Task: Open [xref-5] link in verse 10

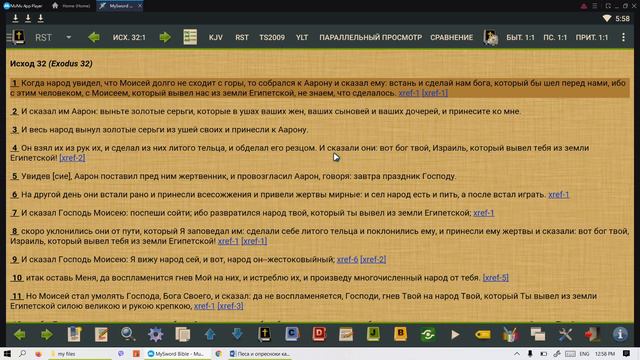Action: [x=496, y=278]
